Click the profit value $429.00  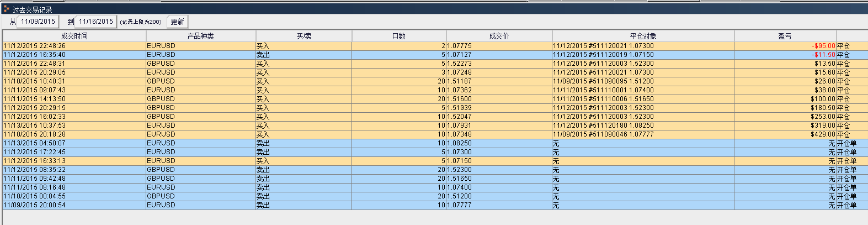click(x=823, y=134)
